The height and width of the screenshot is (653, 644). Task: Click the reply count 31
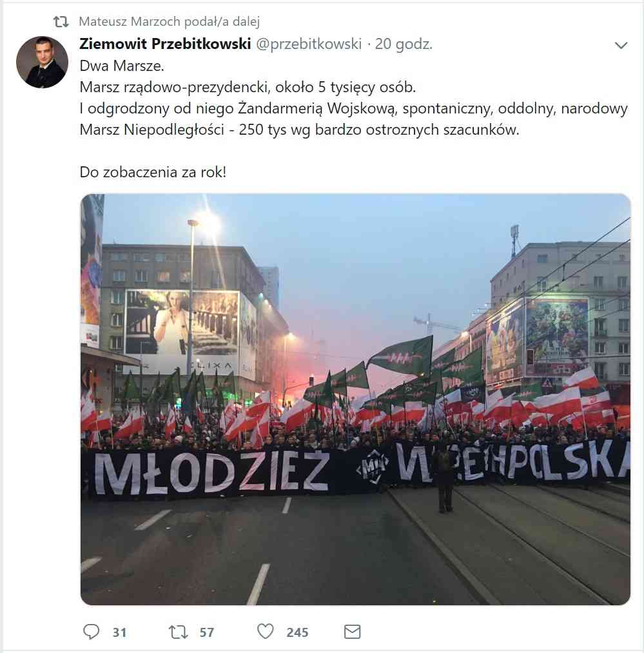[x=119, y=632]
